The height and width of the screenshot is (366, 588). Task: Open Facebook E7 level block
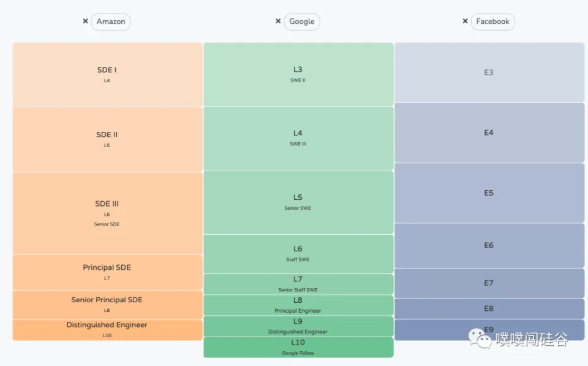tap(489, 283)
